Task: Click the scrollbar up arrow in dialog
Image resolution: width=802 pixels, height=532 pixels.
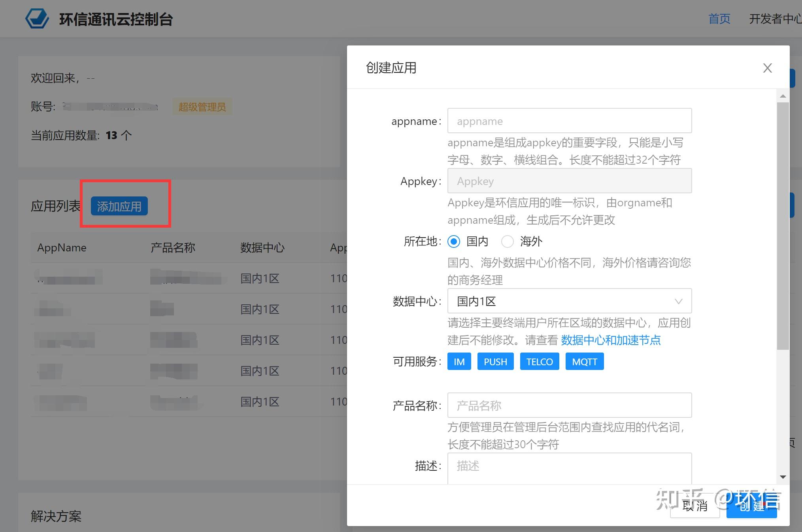Action: click(783, 96)
